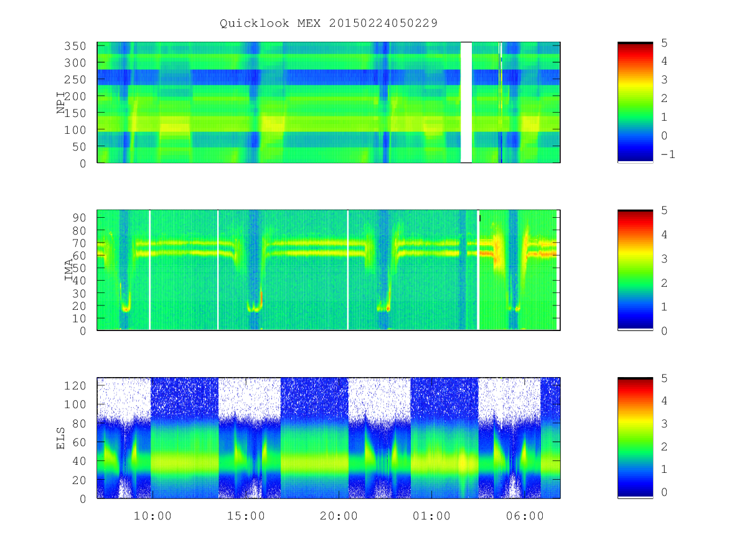
Task: Click the ELS axis label
Action: click(61, 438)
